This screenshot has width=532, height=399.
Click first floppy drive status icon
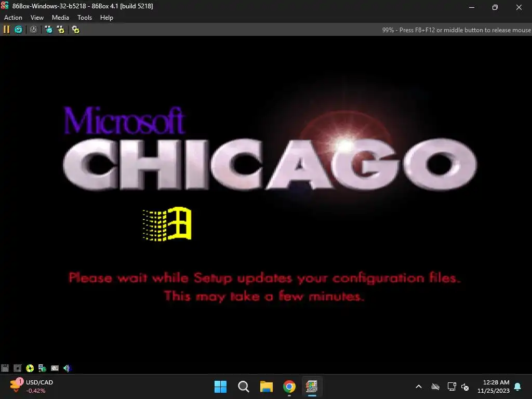(x=5, y=368)
